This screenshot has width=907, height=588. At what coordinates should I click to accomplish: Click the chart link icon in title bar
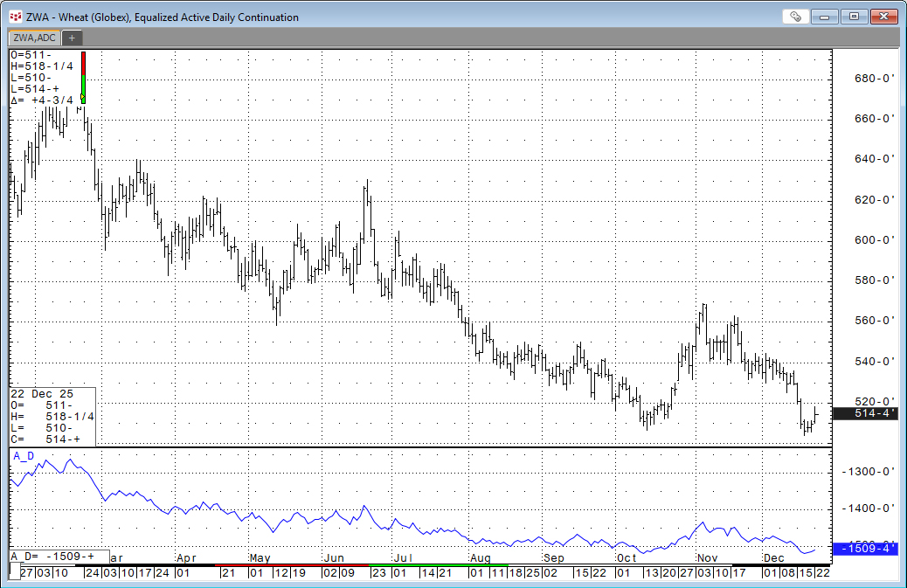coord(794,17)
